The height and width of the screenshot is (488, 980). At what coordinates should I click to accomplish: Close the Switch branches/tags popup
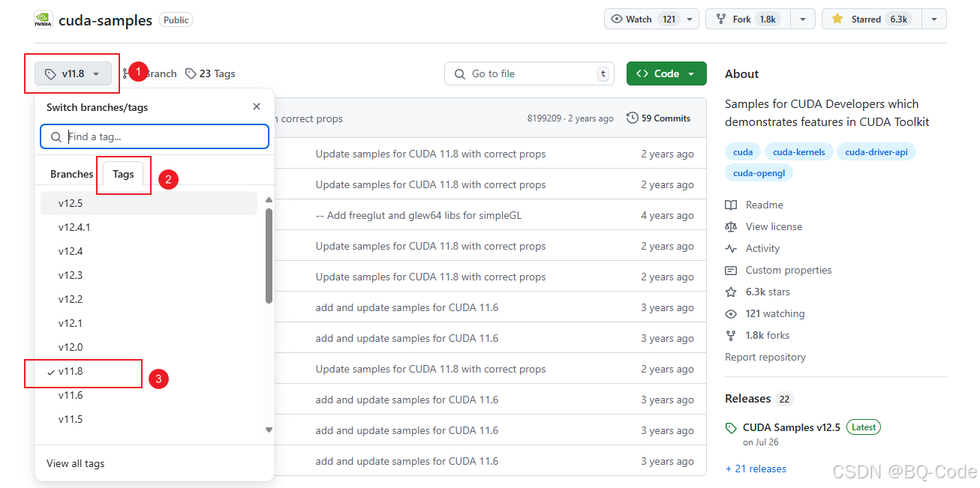point(257,107)
